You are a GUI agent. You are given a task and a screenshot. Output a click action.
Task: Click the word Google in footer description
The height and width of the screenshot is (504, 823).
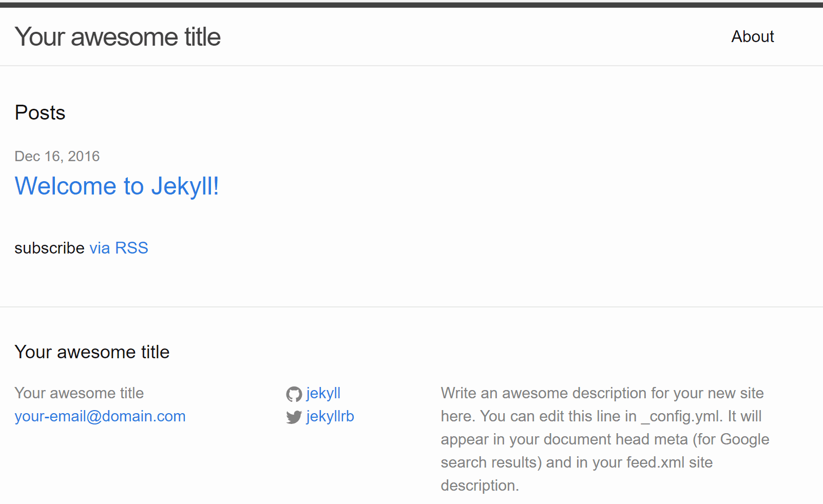pyautogui.click(x=744, y=439)
